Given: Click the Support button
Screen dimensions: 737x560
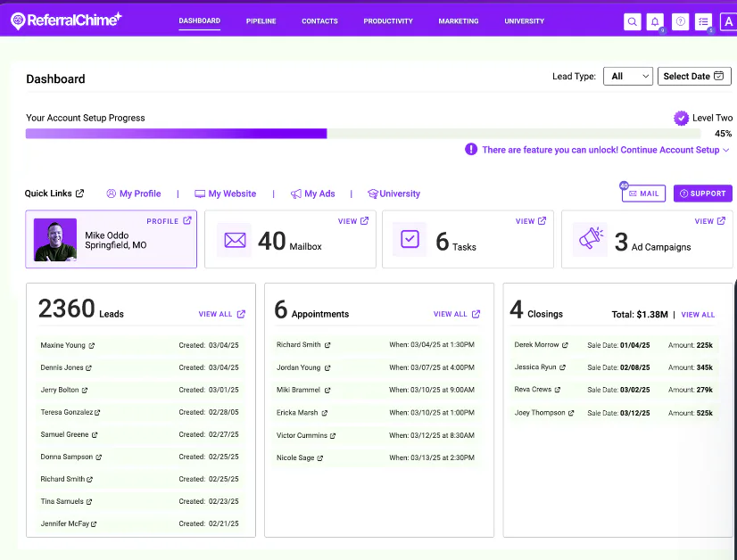Looking at the screenshot, I should 703,194.
